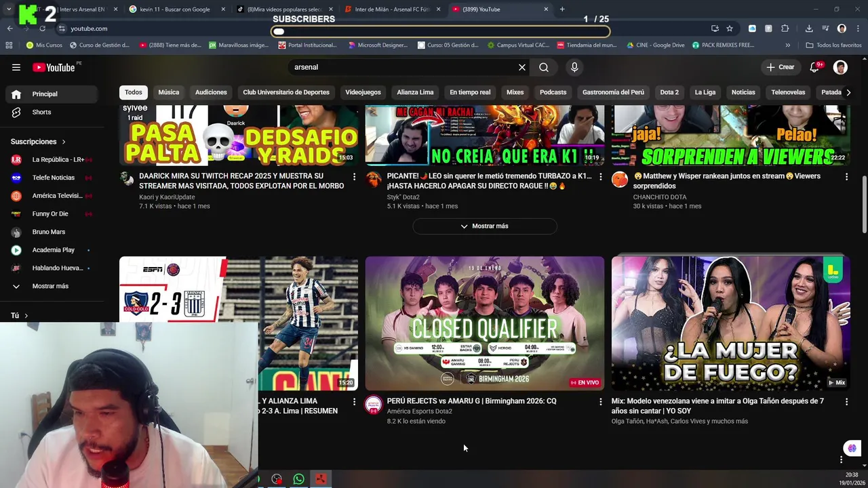Select the Telenovelas filter chip
This screenshot has height=488, width=868.
pyautogui.click(x=788, y=92)
